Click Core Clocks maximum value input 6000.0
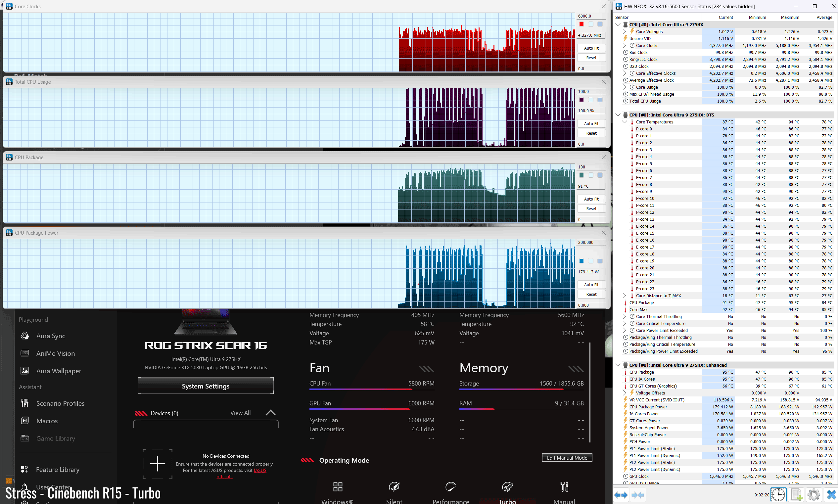Viewport: 838px width, 504px height. click(591, 16)
